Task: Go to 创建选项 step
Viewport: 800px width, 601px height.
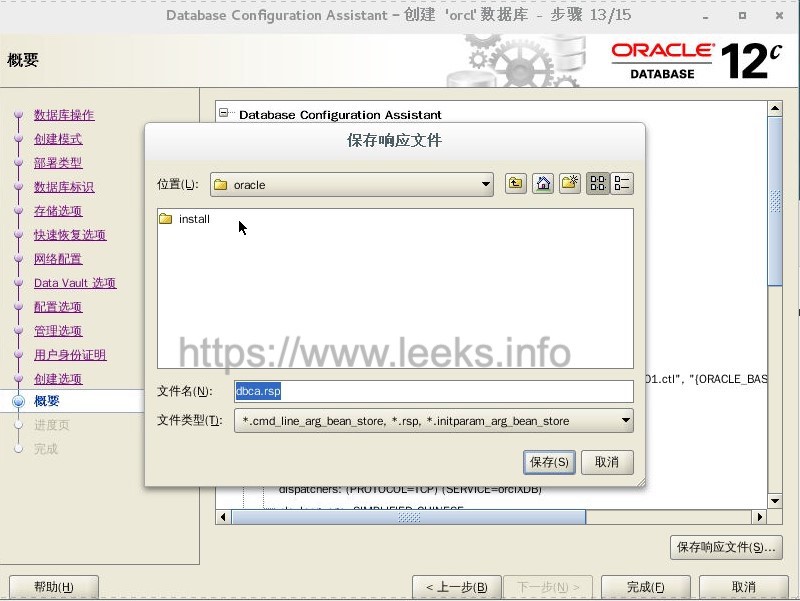Action: click(x=58, y=379)
